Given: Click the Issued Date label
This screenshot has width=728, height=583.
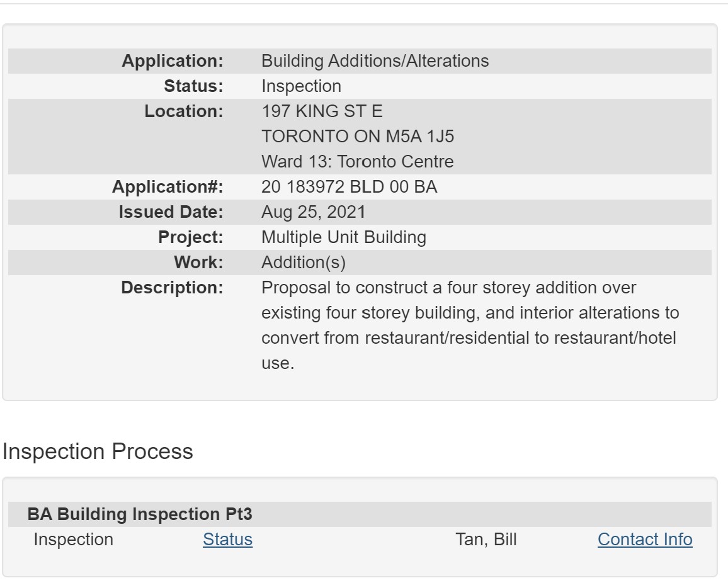Looking at the screenshot, I should pyautogui.click(x=171, y=212).
